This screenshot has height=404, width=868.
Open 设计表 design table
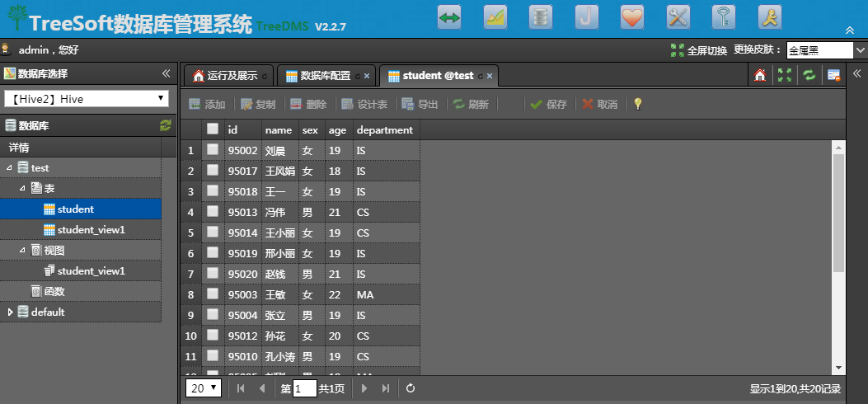364,104
